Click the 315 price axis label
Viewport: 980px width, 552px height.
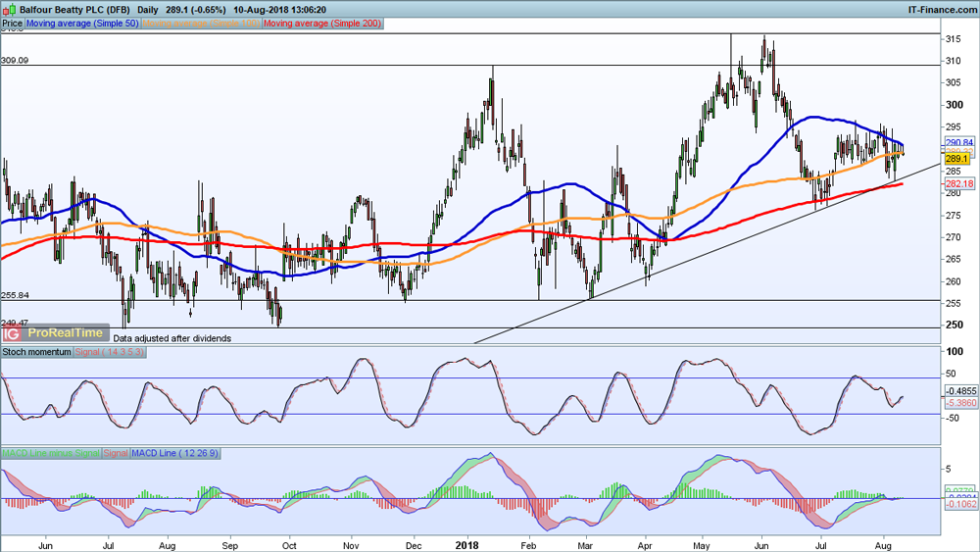[954, 39]
